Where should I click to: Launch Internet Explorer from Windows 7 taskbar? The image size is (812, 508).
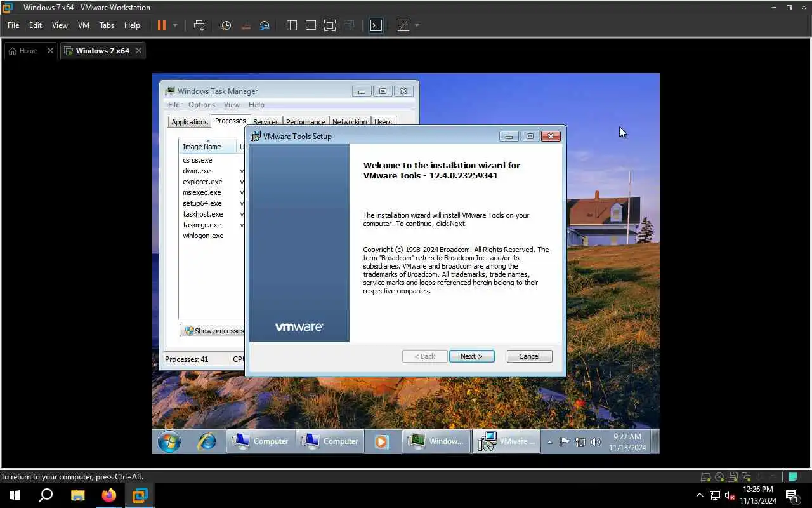click(206, 441)
